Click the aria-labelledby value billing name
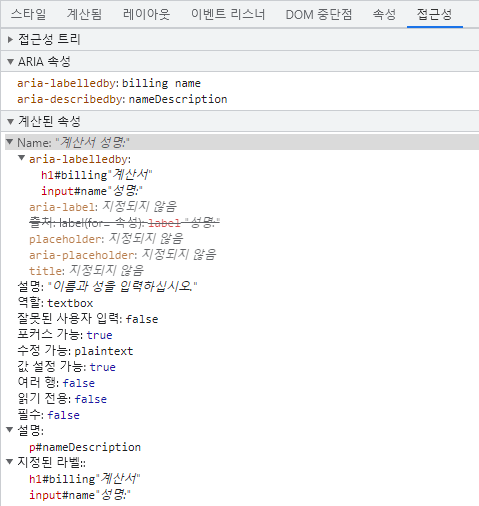479x506 pixels. (x=161, y=83)
